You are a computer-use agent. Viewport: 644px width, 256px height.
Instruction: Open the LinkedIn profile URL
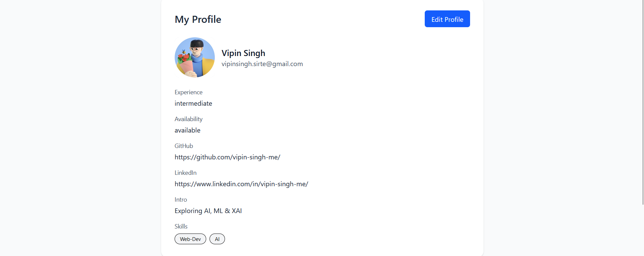coord(241,184)
